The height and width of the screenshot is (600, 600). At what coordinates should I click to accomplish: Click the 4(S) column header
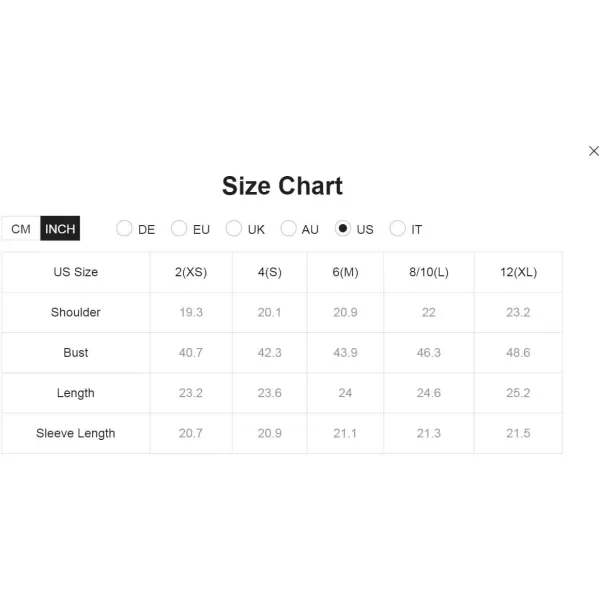270,272
